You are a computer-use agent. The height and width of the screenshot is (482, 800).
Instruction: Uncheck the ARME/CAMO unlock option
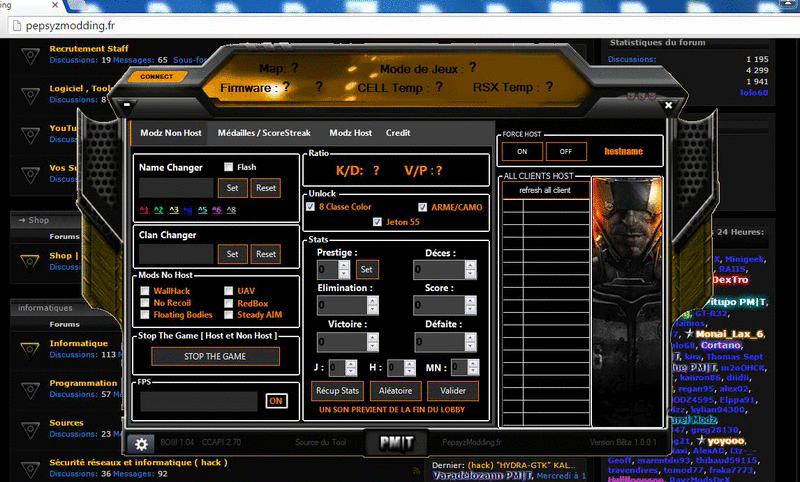click(422, 207)
